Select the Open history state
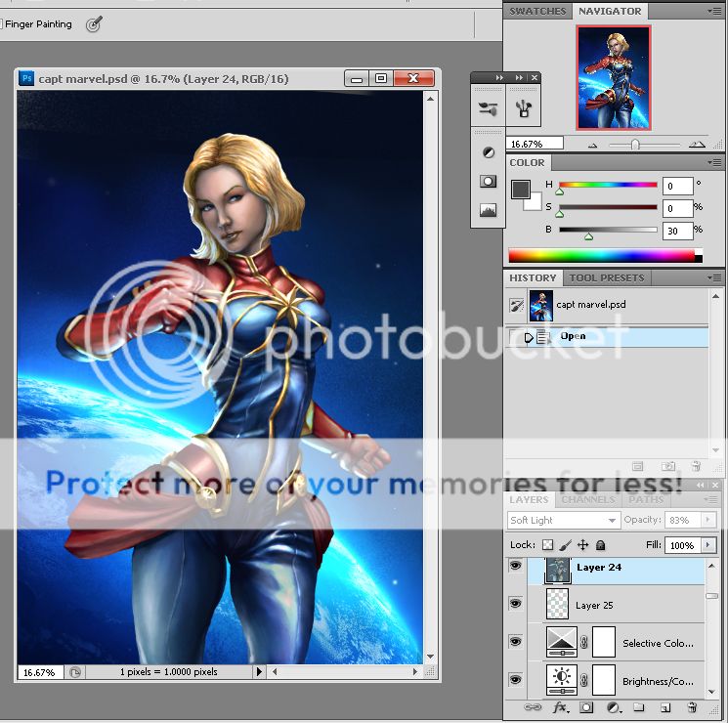Screen dimensions: 728x723 point(609,337)
